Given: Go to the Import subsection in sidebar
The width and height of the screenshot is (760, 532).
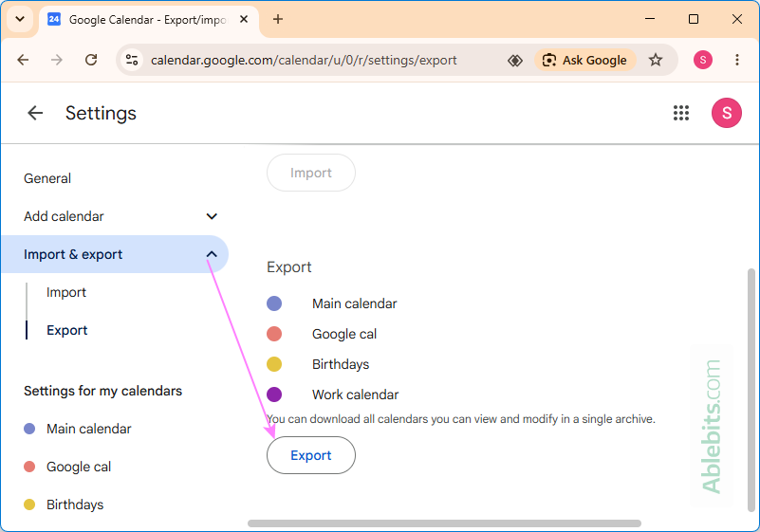Looking at the screenshot, I should [66, 292].
